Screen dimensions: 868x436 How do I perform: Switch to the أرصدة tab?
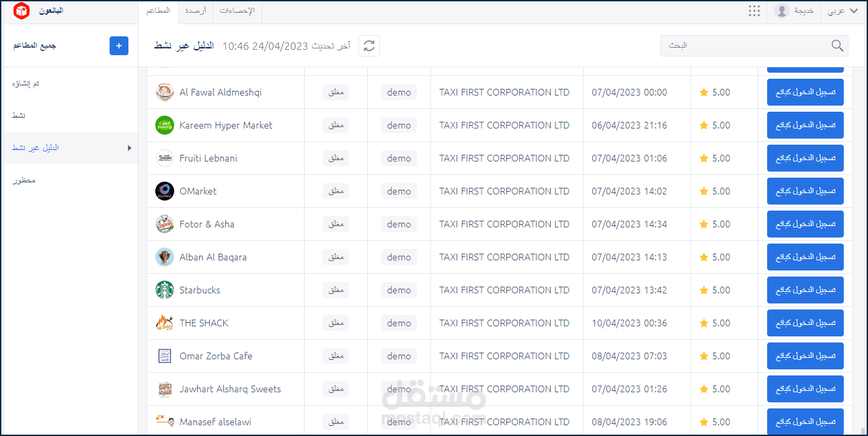tap(195, 11)
